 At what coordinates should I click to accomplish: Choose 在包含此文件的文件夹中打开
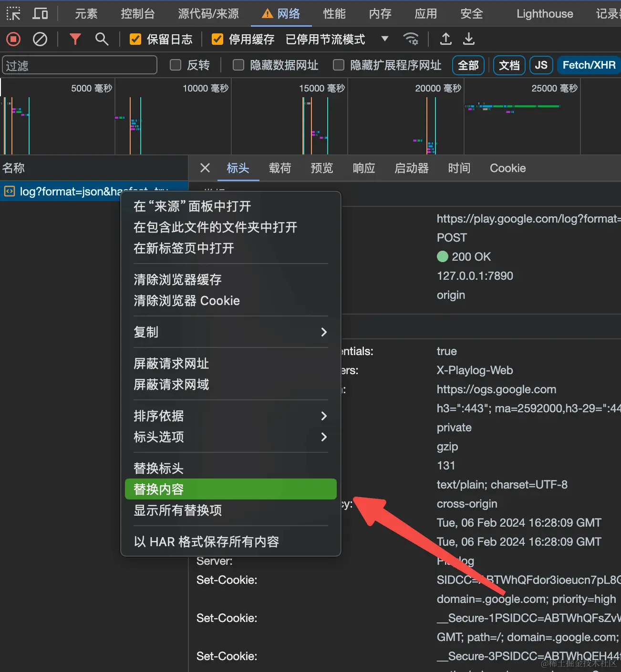pyautogui.click(x=231, y=227)
